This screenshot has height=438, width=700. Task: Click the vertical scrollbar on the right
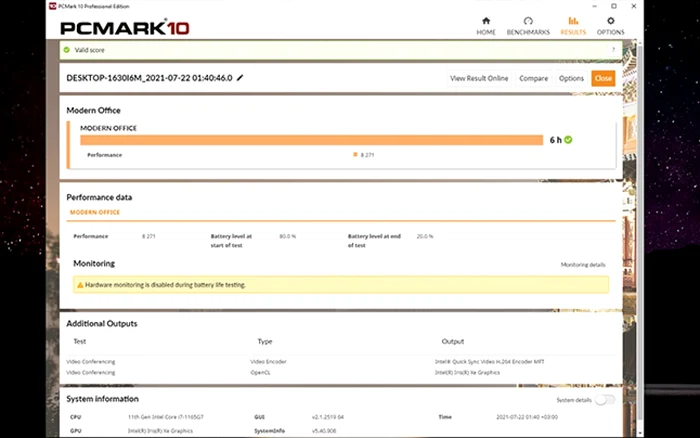640,232
